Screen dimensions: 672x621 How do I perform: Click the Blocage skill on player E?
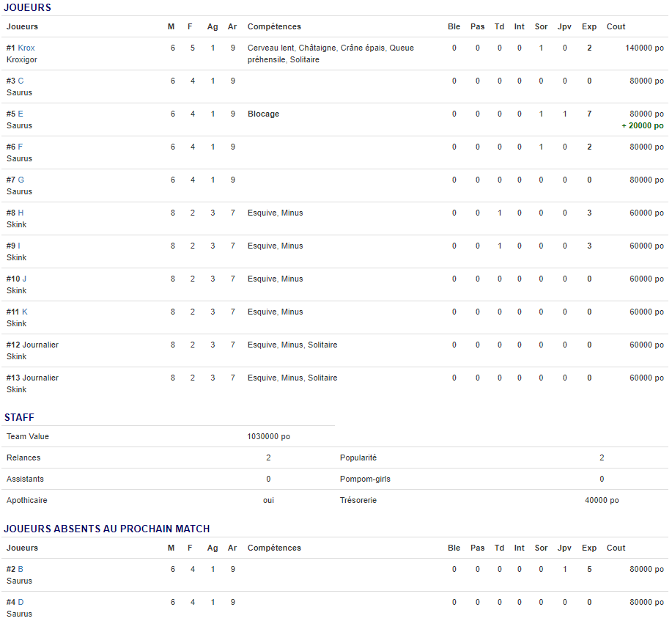coord(263,114)
